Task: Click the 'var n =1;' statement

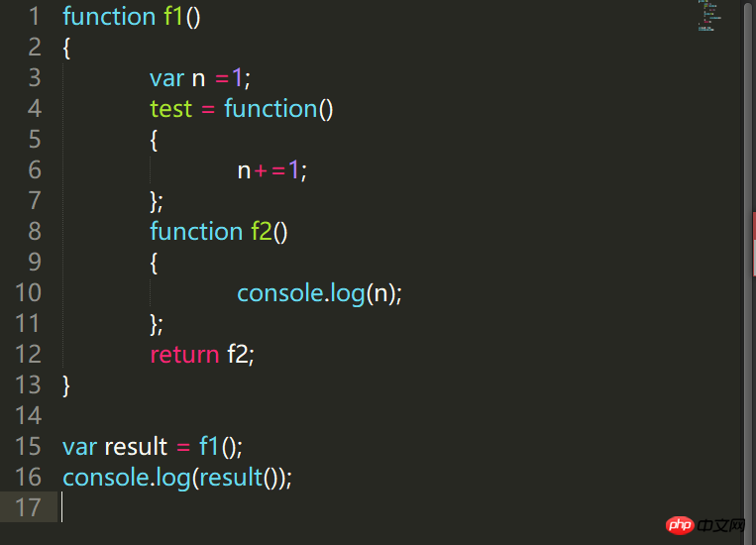Action: tap(199, 78)
